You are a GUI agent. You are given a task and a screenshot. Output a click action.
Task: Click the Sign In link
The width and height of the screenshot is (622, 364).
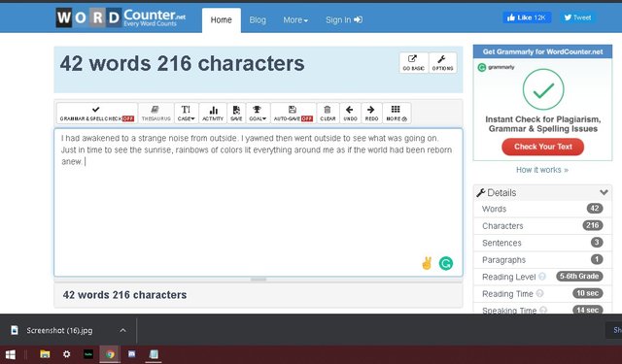pyautogui.click(x=344, y=19)
